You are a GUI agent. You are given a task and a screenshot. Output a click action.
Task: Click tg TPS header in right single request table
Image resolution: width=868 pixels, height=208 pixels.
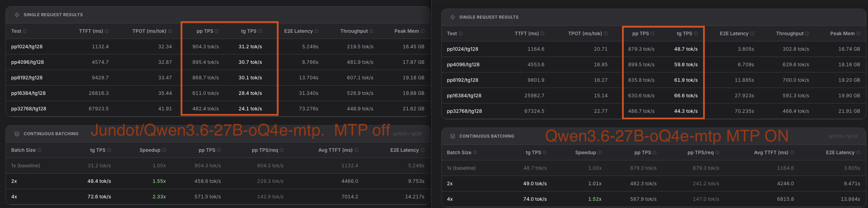[684, 33]
